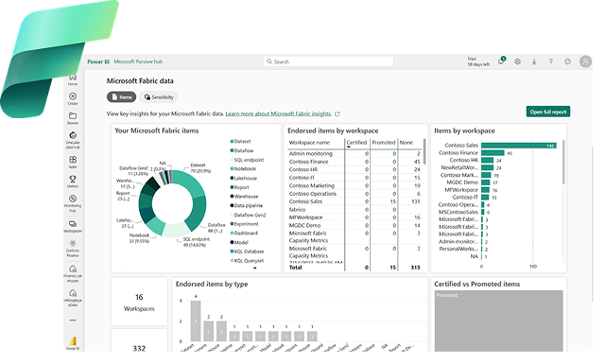Screen dimensions: 605x364
Task: Select the MGDC Demo table row
Action: (x=354, y=225)
